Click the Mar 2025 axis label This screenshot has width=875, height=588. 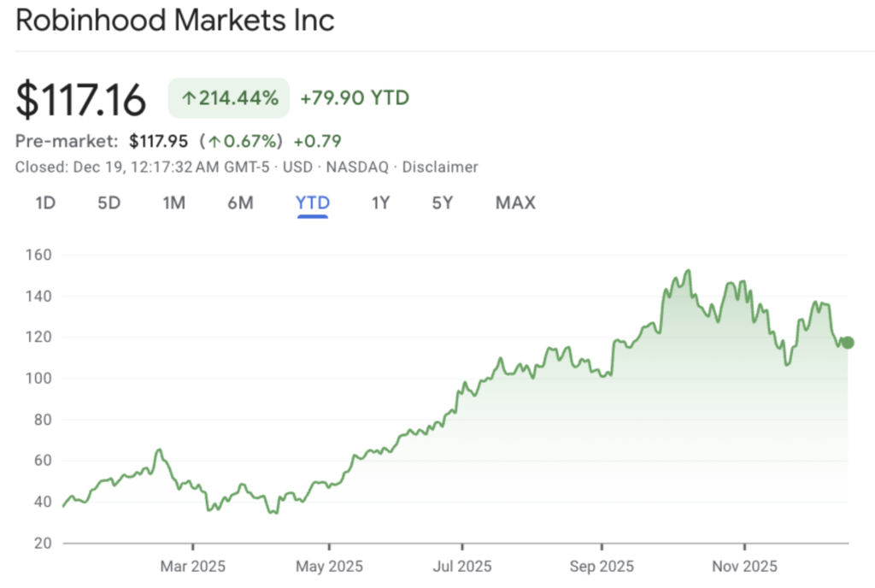pyautogui.click(x=193, y=566)
